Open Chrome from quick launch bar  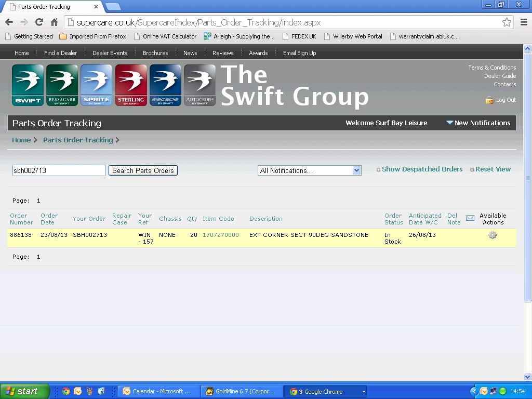66,391
